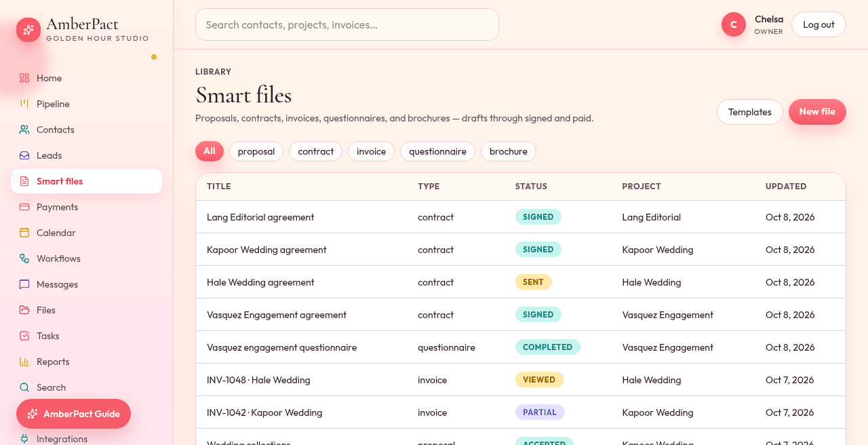Click the VIEWED status badge
Image resolution: width=868 pixels, height=445 pixels.
(x=539, y=380)
